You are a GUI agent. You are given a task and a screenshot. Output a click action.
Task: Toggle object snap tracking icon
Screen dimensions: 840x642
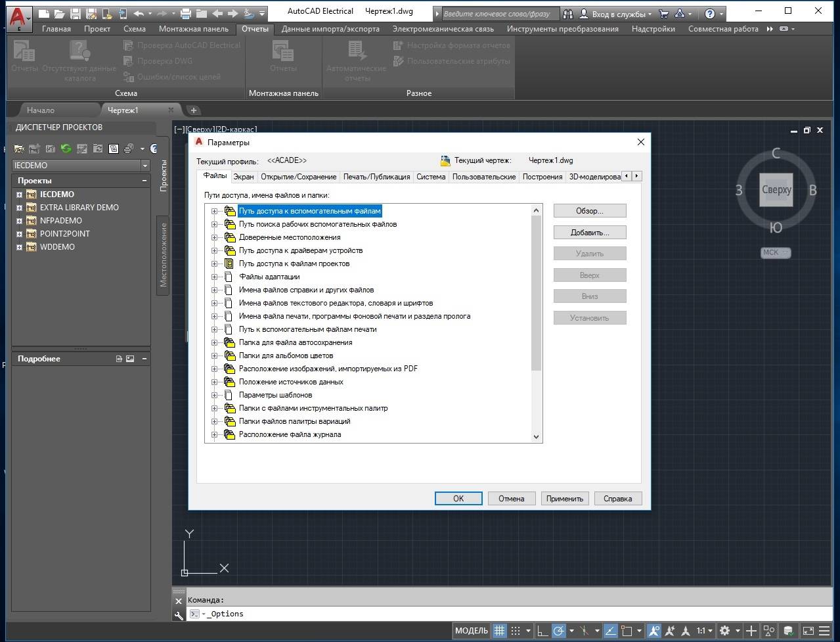(x=610, y=631)
